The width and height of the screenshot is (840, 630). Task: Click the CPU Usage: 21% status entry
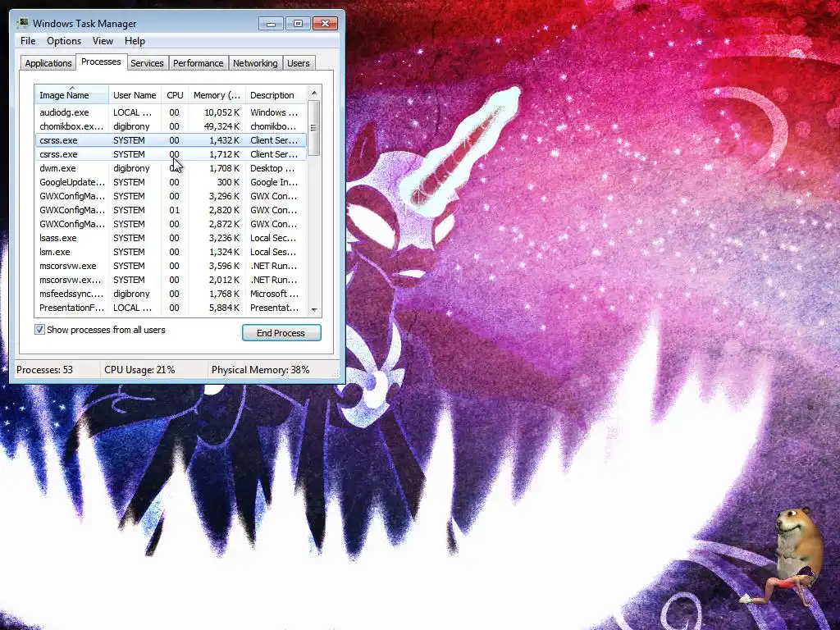tap(139, 370)
